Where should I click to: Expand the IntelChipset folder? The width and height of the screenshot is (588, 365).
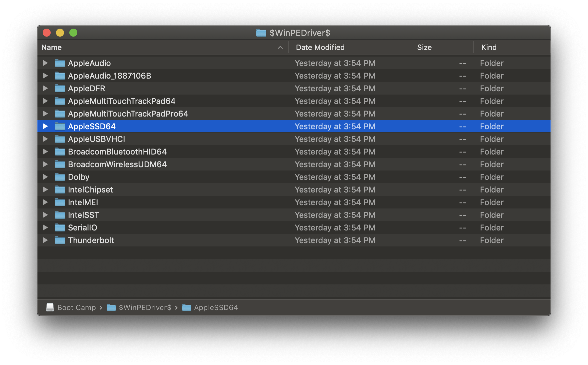pyautogui.click(x=45, y=189)
